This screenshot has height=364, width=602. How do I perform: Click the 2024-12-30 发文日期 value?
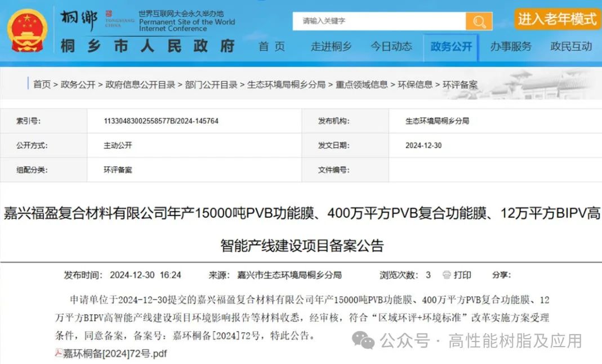tap(423, 145)
